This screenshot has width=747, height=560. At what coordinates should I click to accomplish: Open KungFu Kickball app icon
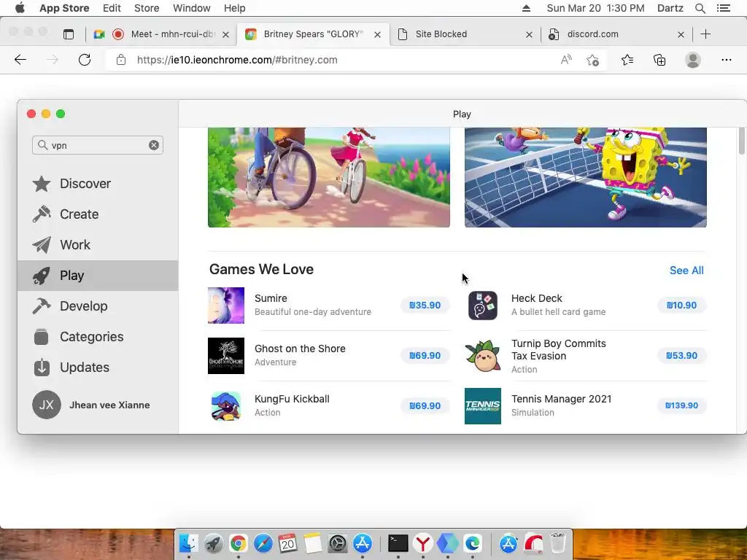coord(226,405)
